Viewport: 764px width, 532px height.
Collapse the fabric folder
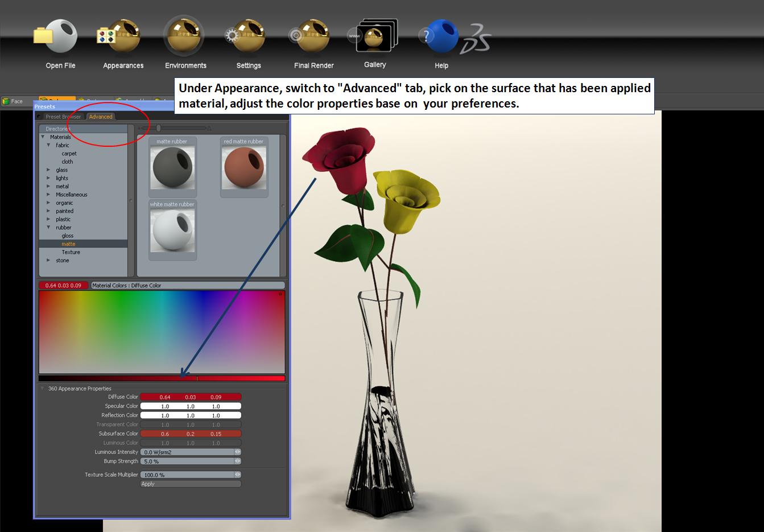coord(48,145)
